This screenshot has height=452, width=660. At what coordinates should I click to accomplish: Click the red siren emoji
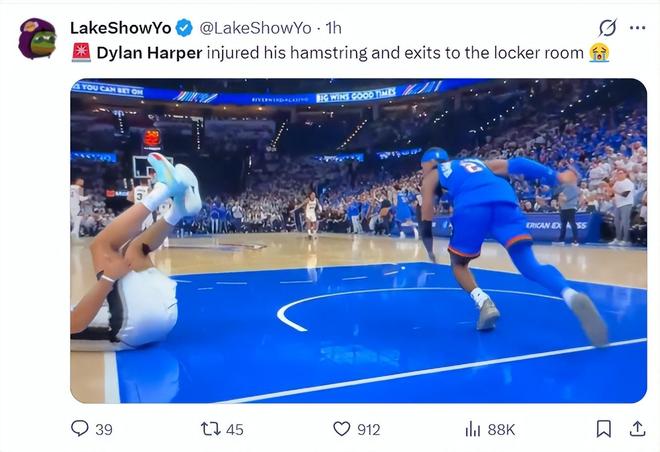81,53
